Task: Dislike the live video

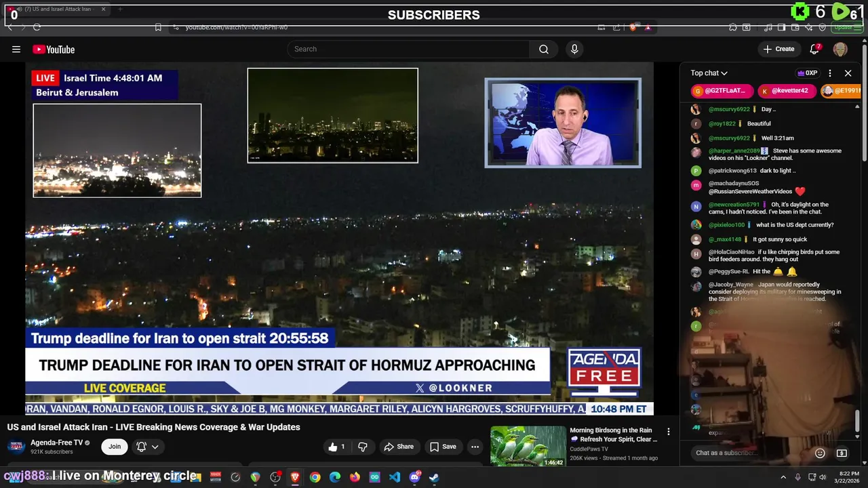Action: click(363, 447)
